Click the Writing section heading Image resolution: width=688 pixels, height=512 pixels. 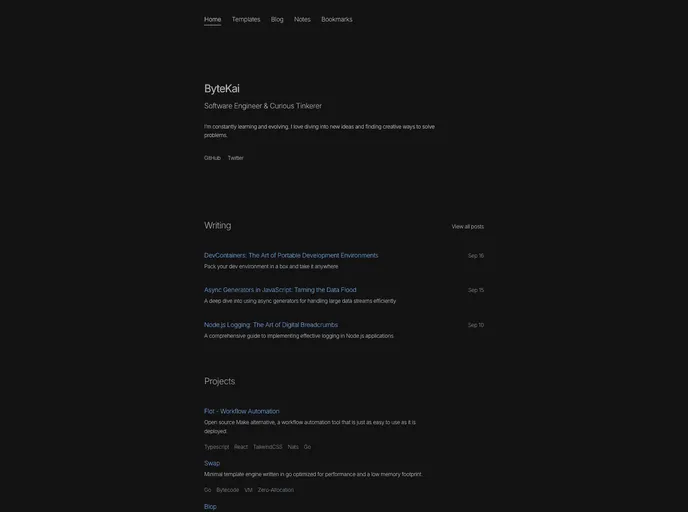pos(218,226)
